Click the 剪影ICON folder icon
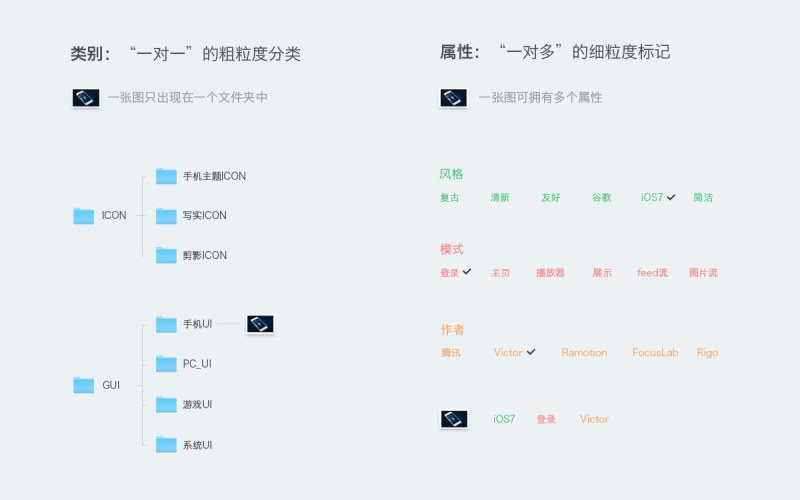 pyautogui.click(x=166, y=255)
